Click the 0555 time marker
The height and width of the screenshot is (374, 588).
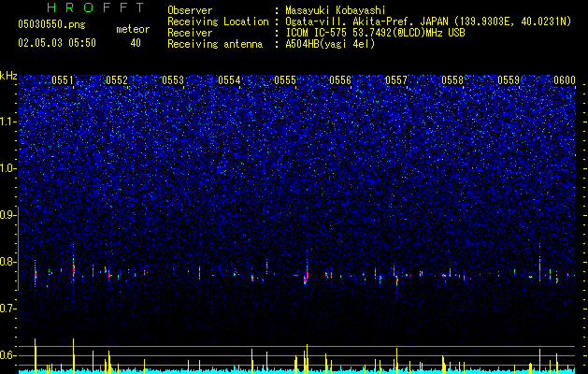[285, 80]
